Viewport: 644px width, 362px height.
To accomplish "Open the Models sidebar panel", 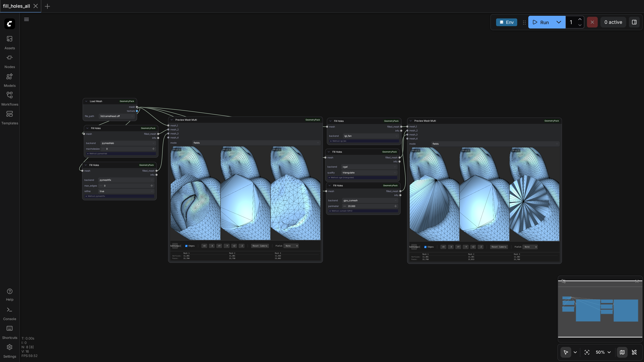I will (10, 80).
